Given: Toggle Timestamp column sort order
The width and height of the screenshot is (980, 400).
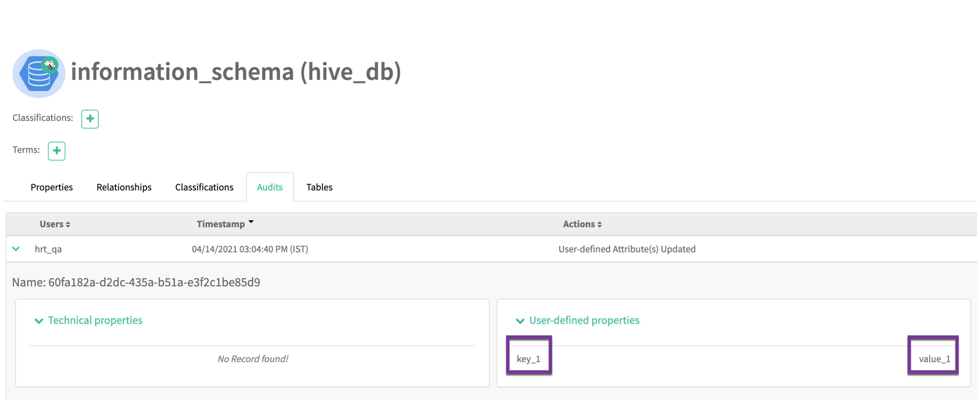Looking at the screenshot, I should pyautogui.click(x=224, y=224).
